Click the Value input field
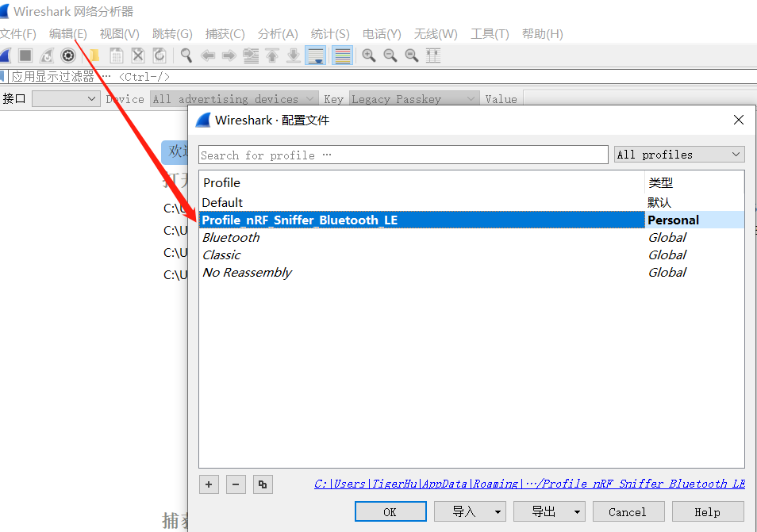 (640, 99)
